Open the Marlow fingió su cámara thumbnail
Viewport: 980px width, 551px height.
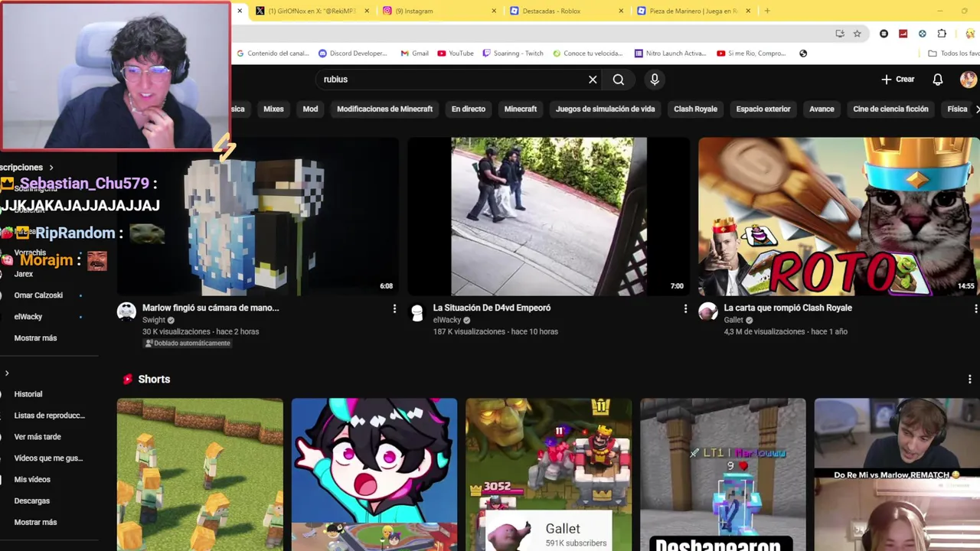point(258,217)
